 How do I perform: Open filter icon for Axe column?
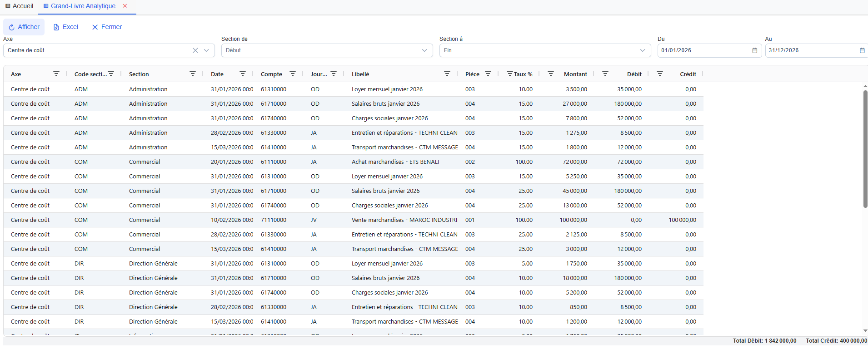tap(56, 74)
